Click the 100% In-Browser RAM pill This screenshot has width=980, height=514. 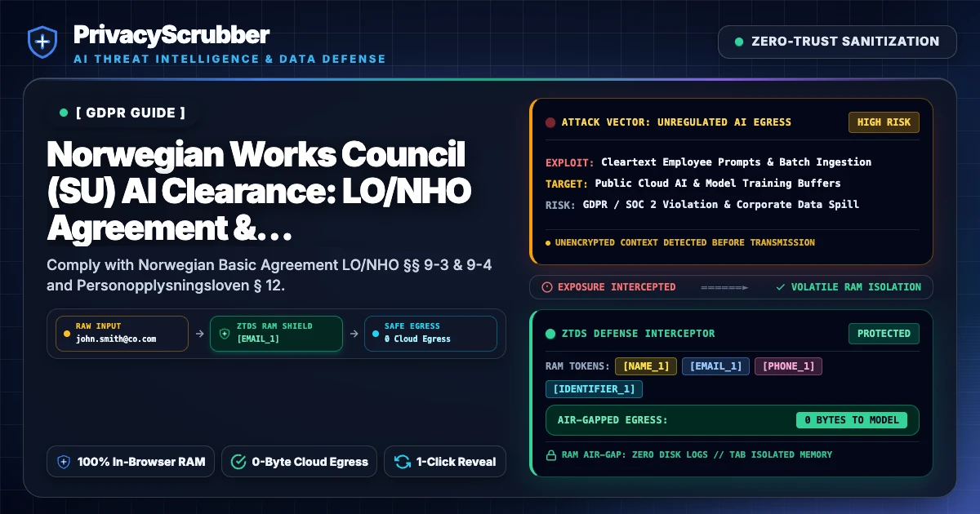(131, 462)
